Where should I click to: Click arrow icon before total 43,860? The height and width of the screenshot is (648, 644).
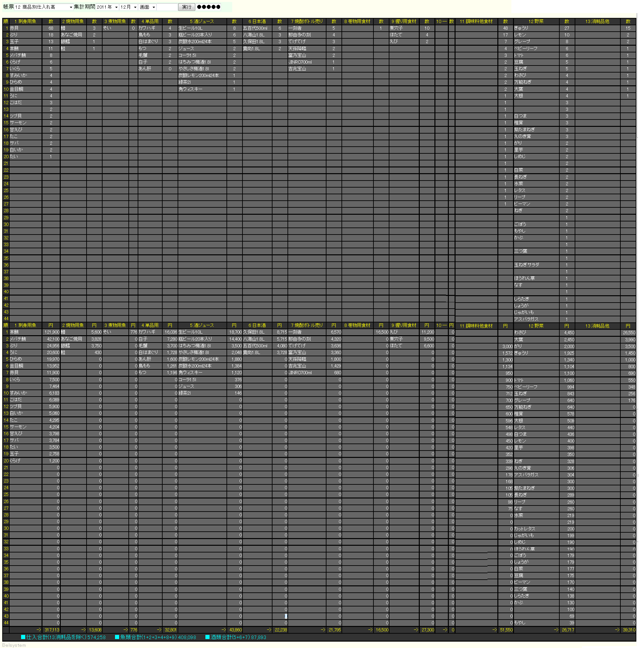click(224, 630)
